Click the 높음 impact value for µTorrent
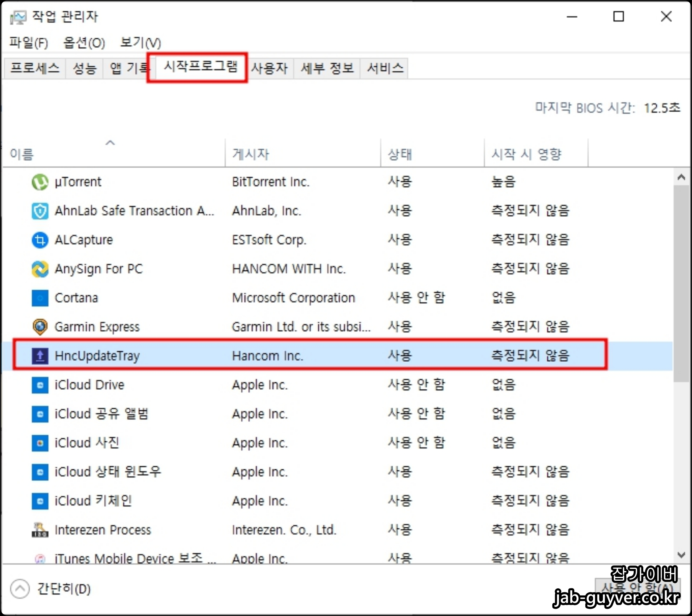This screenshot has height=616, width=692. coord(504,182)
